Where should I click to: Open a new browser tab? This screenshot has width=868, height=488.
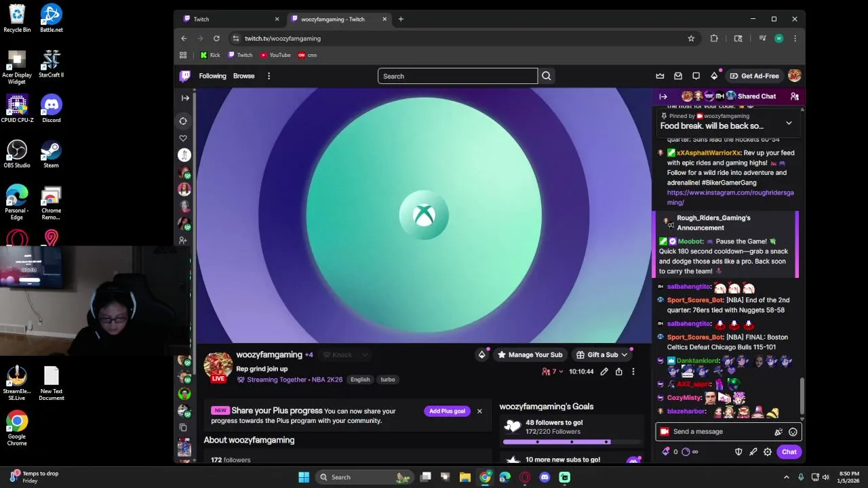point(401,19)
